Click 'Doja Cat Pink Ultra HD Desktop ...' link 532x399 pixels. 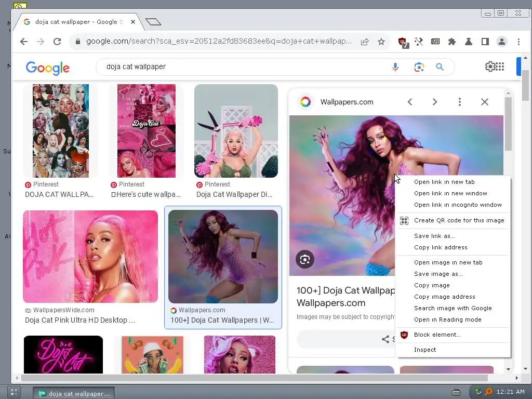(x=80, y=320)
